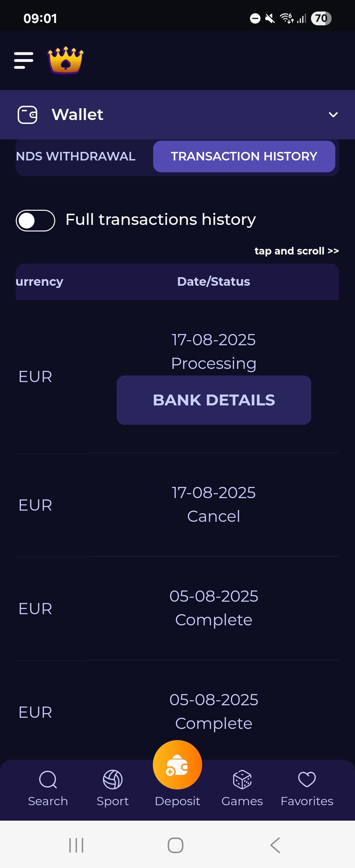Expand the Wallet dropdown chevron

(333, 115)
